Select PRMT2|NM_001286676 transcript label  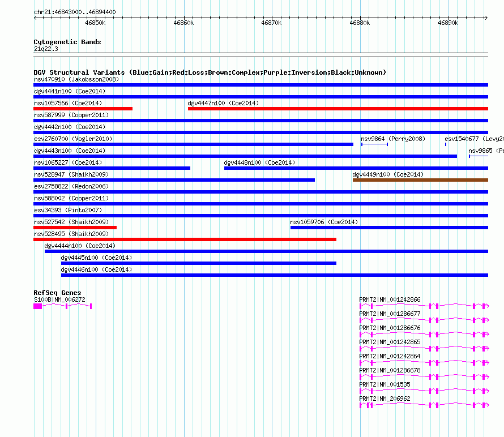click(390, 328)
